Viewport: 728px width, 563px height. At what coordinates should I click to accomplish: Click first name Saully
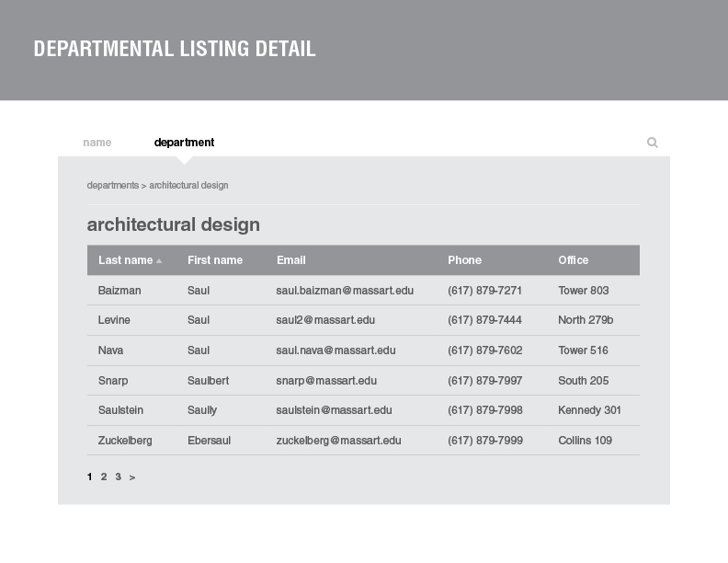(202, 410)
